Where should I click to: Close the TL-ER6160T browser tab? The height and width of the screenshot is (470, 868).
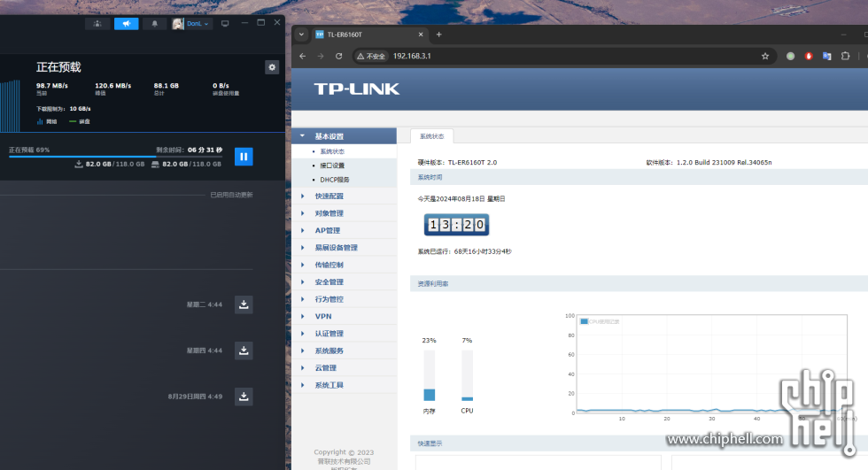421,35
